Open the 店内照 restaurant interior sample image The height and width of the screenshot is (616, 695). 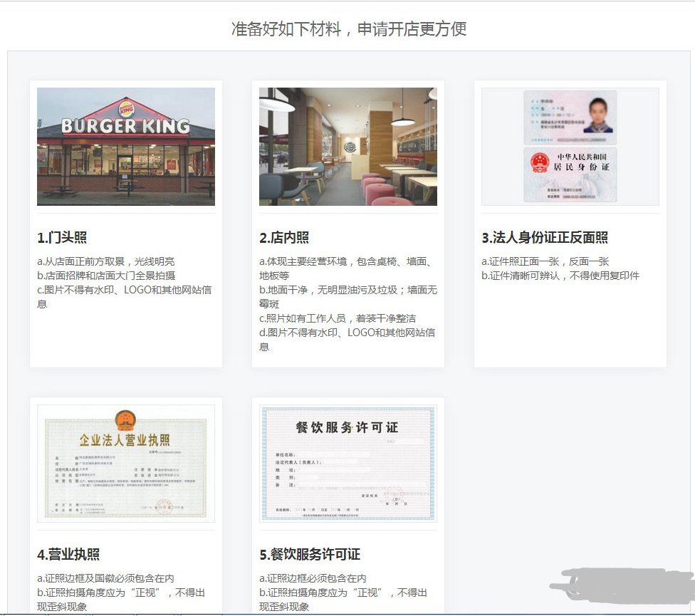pyautogui.click(x=347, y=146)
